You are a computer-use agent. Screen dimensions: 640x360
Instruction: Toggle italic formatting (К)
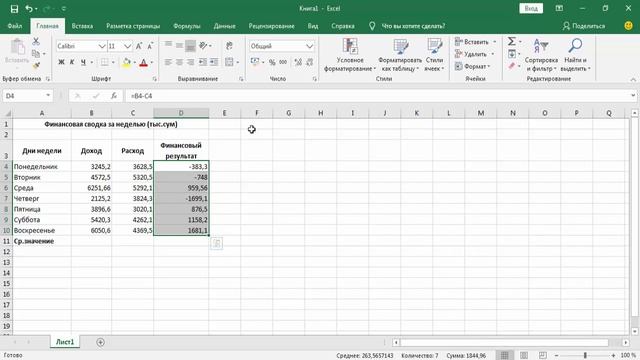[72, 62]
